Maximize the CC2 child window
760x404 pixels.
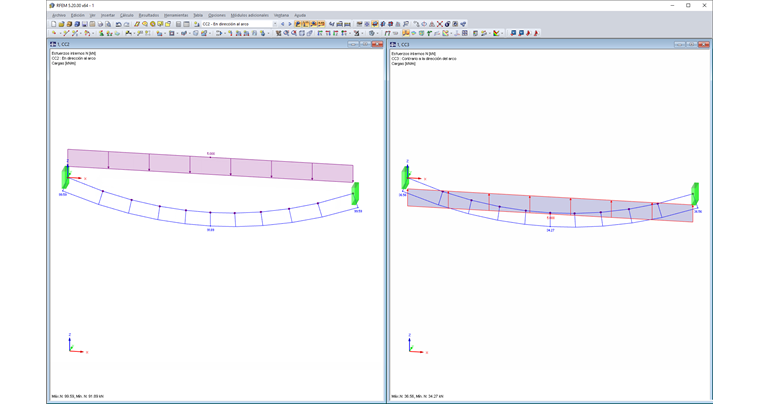[365, 44]
